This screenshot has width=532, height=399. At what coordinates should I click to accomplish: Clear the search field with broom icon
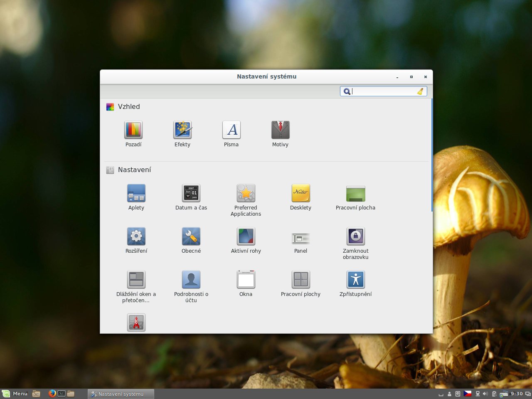click(x=420, y=91)
